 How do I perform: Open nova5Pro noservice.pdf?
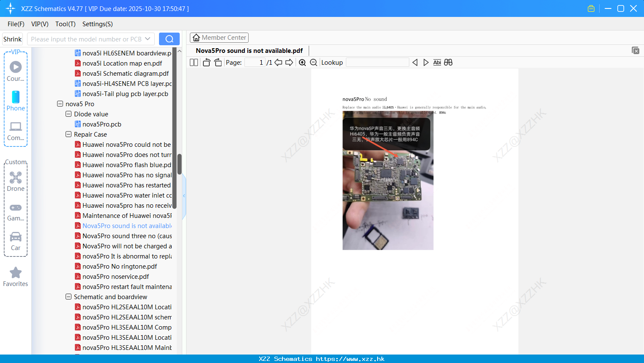click(115, 276)
